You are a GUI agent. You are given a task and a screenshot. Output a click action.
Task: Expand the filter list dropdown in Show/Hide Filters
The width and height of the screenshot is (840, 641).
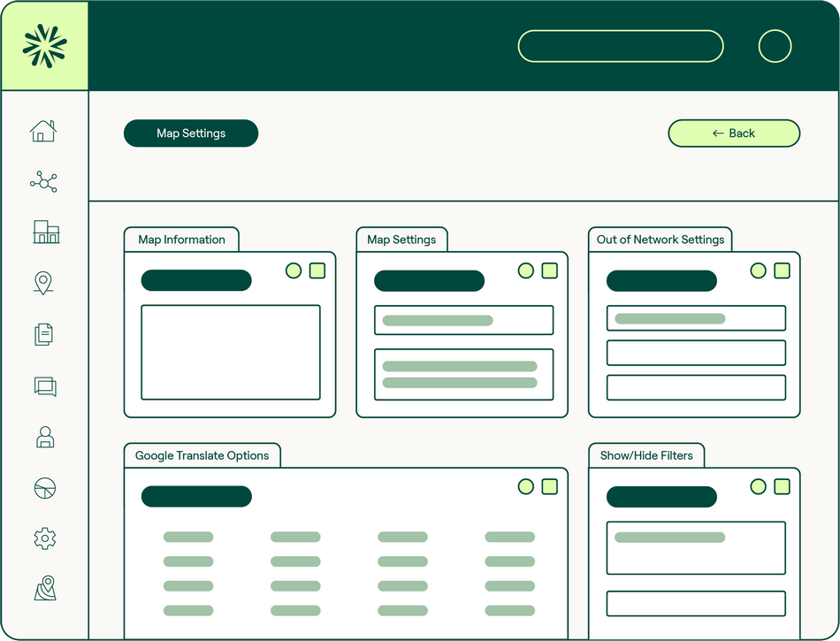click(x=695, y=547)
